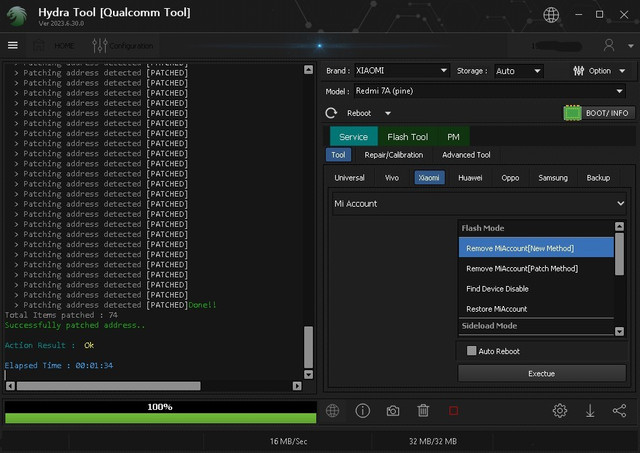Open the Storage dropdown set to Auto
640x453 pixels.
click(518, 71)
